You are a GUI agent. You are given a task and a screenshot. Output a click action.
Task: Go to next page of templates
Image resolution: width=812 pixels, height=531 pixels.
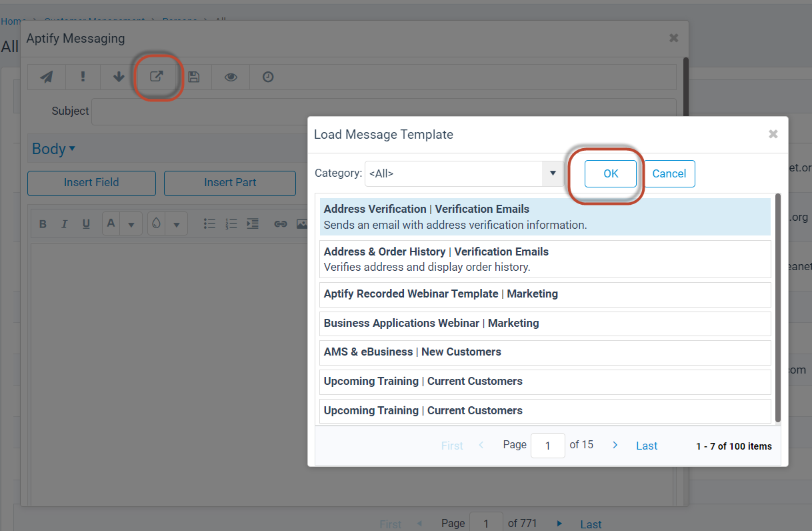(615, 445)
